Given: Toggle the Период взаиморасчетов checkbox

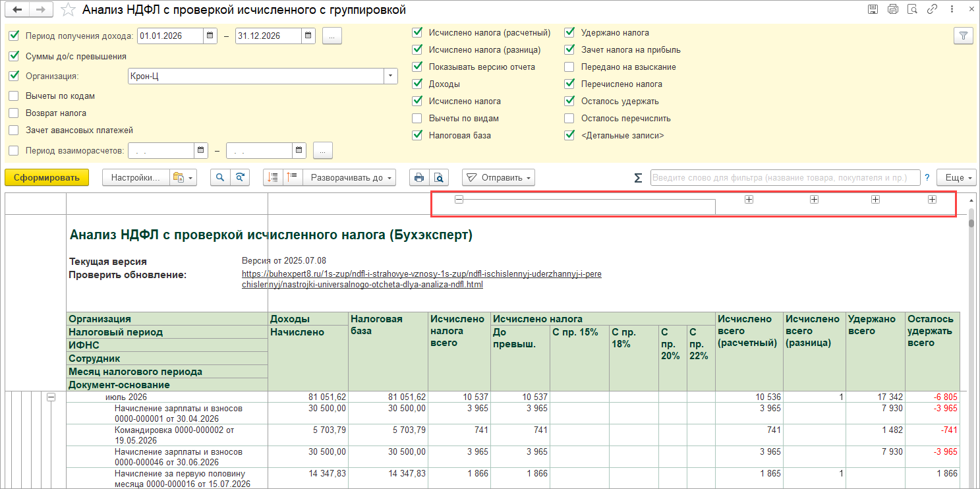Looking at the screenshot, I should coord(14,150).
